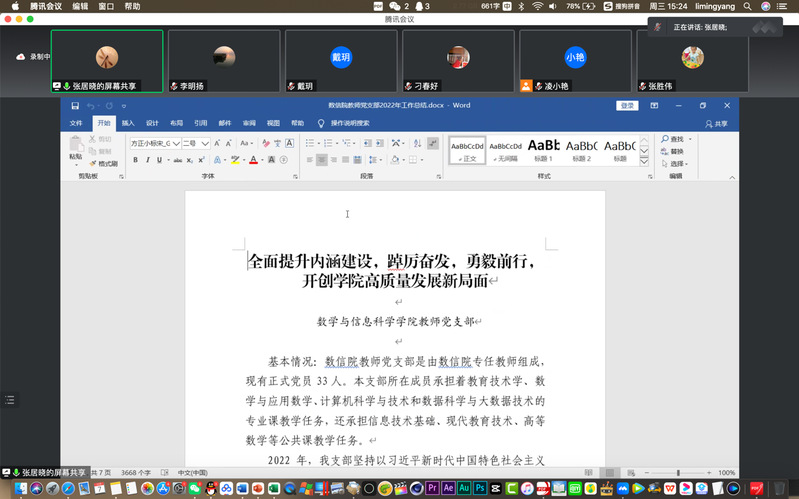The image size is (799, 499).
Task: Expand the styles gallery list
Action: [643, 159]
